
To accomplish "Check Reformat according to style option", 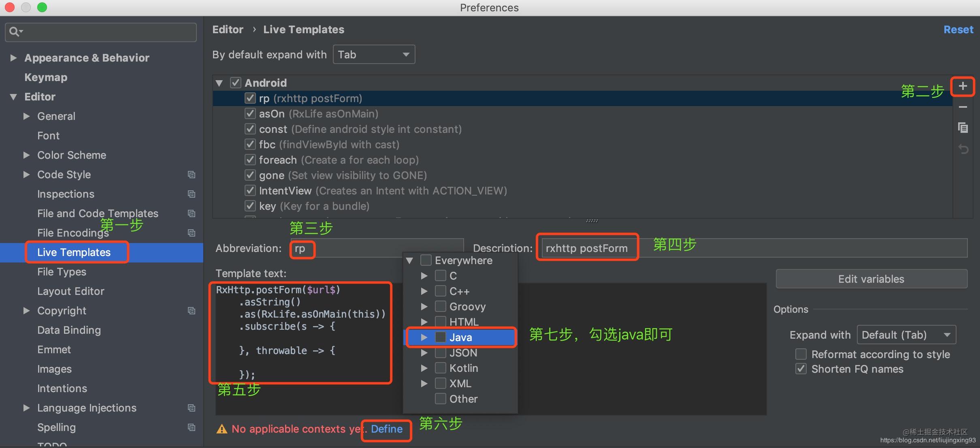I will point(801,354).
